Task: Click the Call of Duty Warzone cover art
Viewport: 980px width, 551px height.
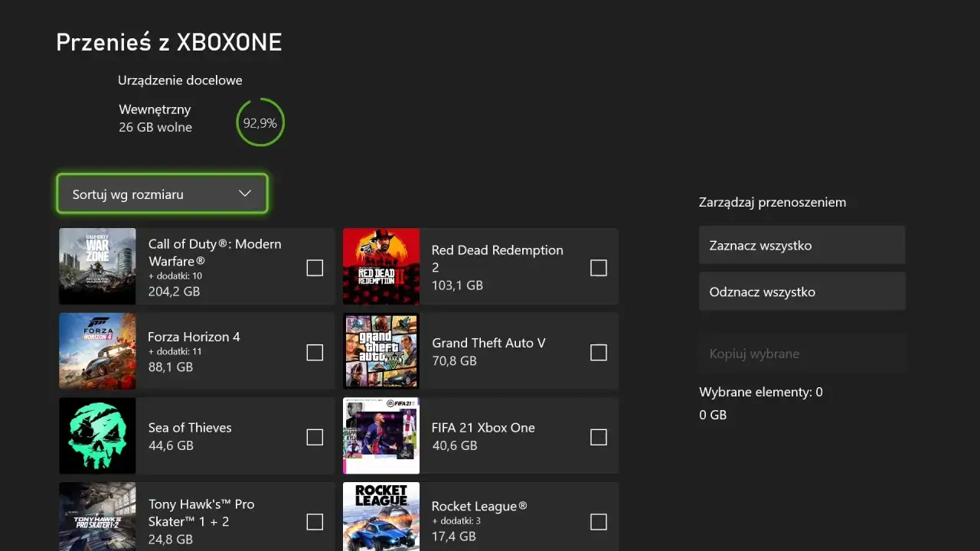Action: pos(97,266)
